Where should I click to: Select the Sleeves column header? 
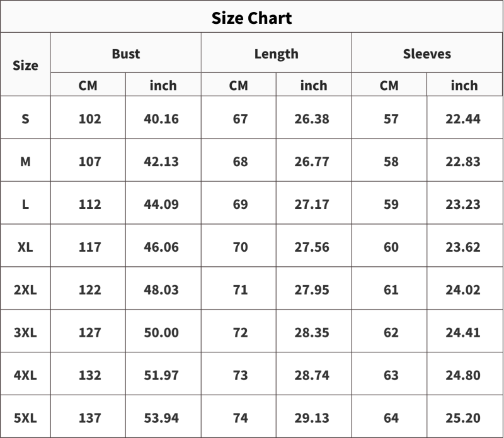[x=427, y=53]
